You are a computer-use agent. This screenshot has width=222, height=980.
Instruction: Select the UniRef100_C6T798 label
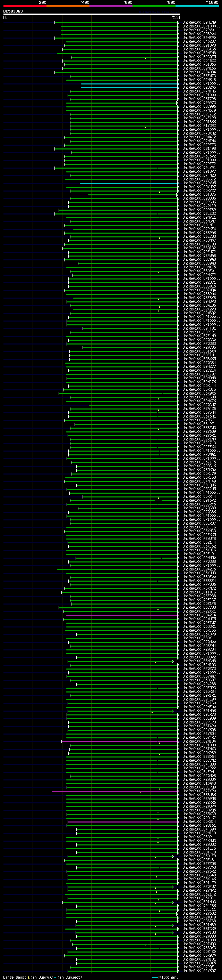pyautogui.click(x=199, y=99)
